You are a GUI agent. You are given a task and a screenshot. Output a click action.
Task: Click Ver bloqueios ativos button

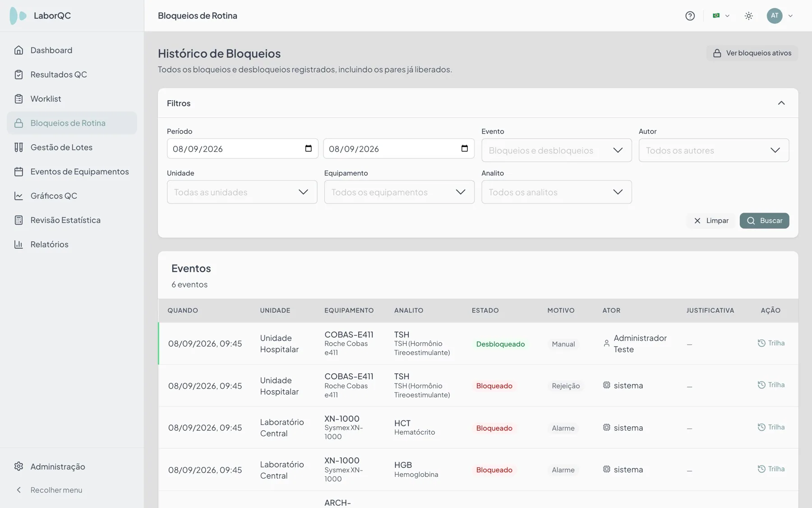[x=752, y=53]
